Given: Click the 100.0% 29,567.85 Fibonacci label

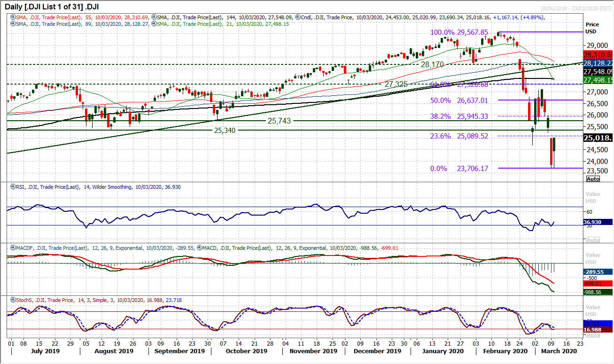Looking at the screenshot, I should (x=460, y=33).
